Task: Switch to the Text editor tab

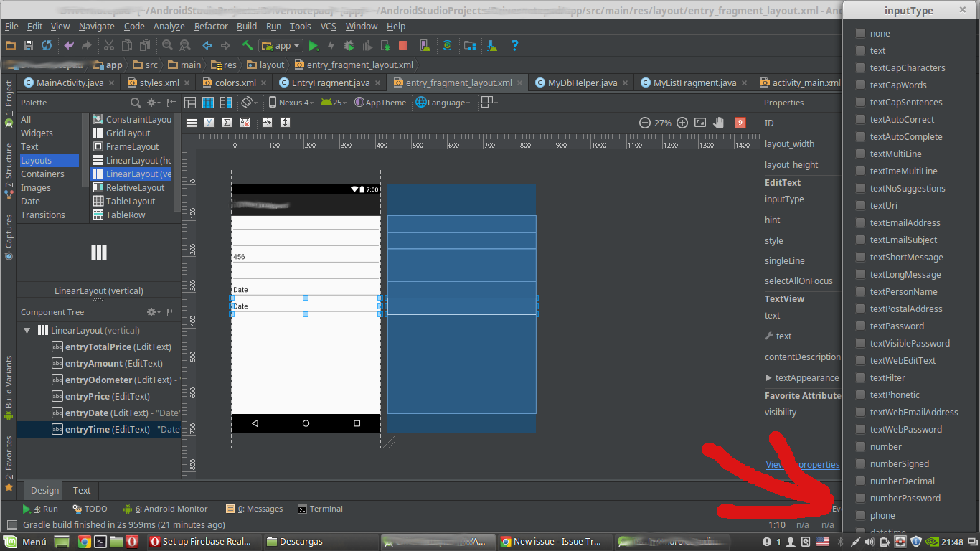Action: (82, 491)
